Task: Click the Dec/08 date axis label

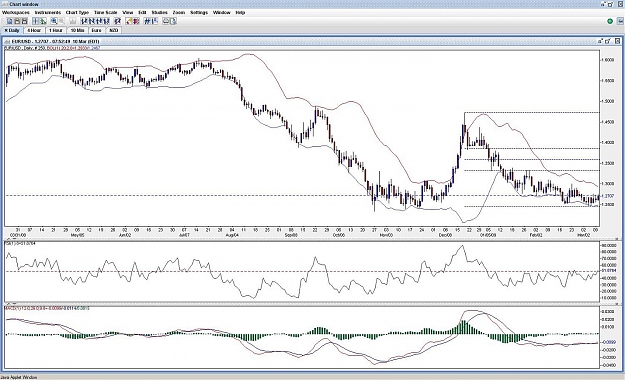Action: 445,235
